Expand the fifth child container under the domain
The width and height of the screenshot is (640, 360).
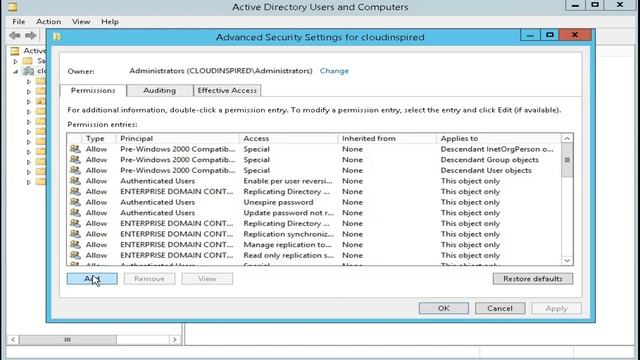tap(29, 122)
